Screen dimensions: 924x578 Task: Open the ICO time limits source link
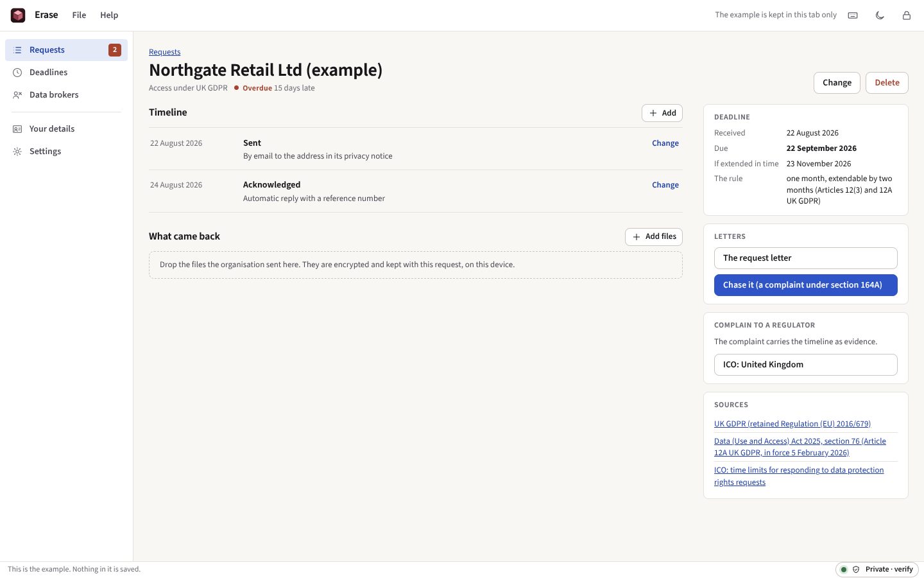point(799,477)
